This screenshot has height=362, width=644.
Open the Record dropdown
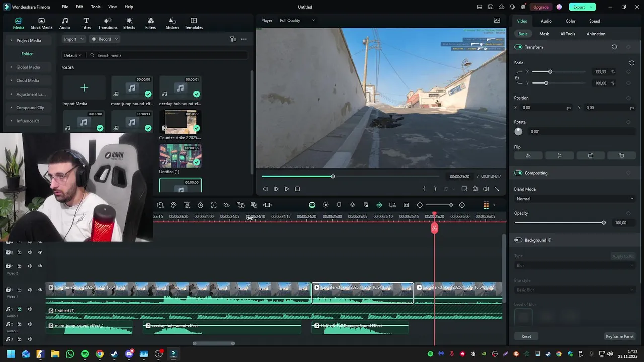tap(105, 39)
